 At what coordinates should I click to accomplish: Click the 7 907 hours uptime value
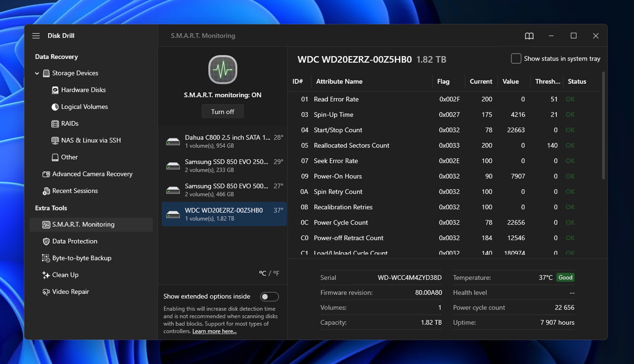coord(557,323)
